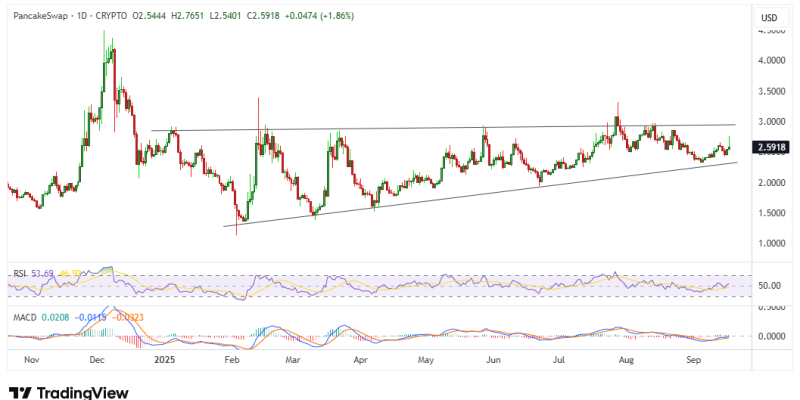Click the close price C2.5918
Screen dimensions: 800x400
(263, 16)
